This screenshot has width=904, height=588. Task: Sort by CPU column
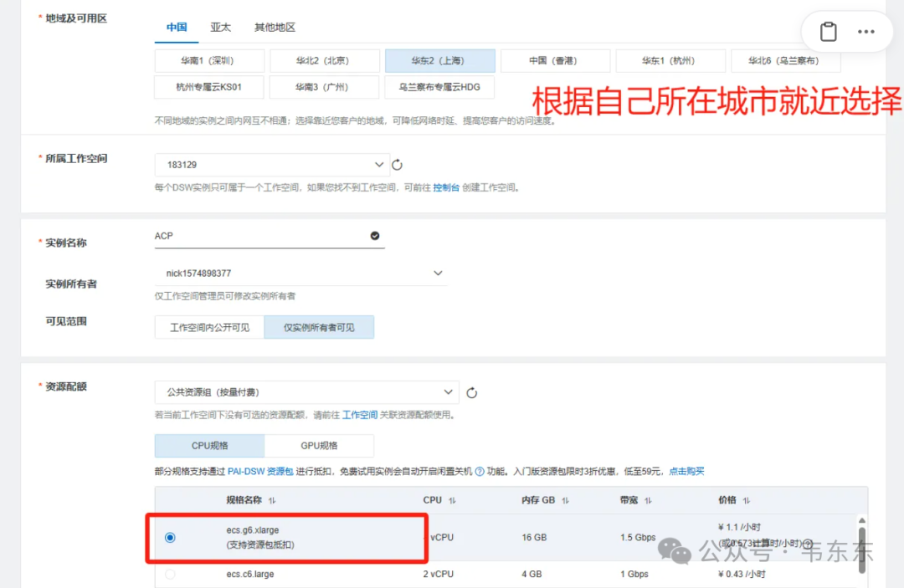pos(452,500)
